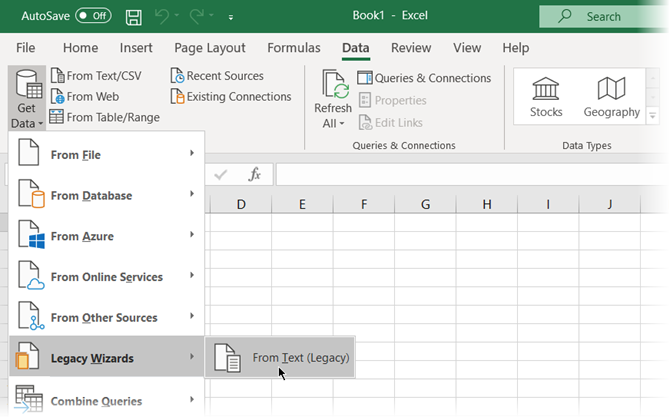This screenshot has width=670, height=418.
Task: Expand the From Database submenu
Action: click(106, 196)
